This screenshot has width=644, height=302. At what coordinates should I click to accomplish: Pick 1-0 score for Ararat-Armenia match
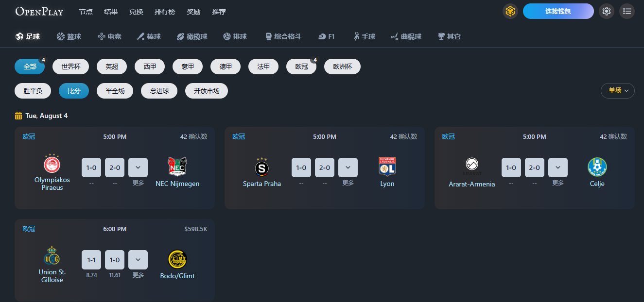pyautogui.click(x=511, y=168)
